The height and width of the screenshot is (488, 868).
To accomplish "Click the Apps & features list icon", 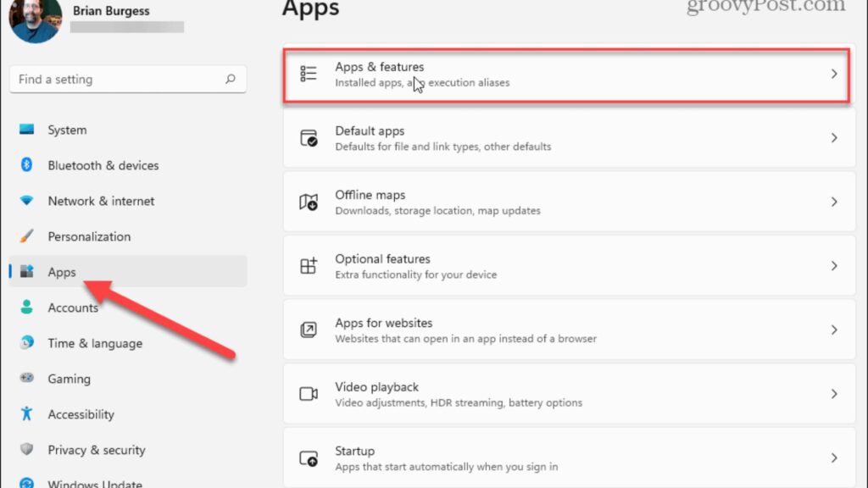I will pos(309,74).
